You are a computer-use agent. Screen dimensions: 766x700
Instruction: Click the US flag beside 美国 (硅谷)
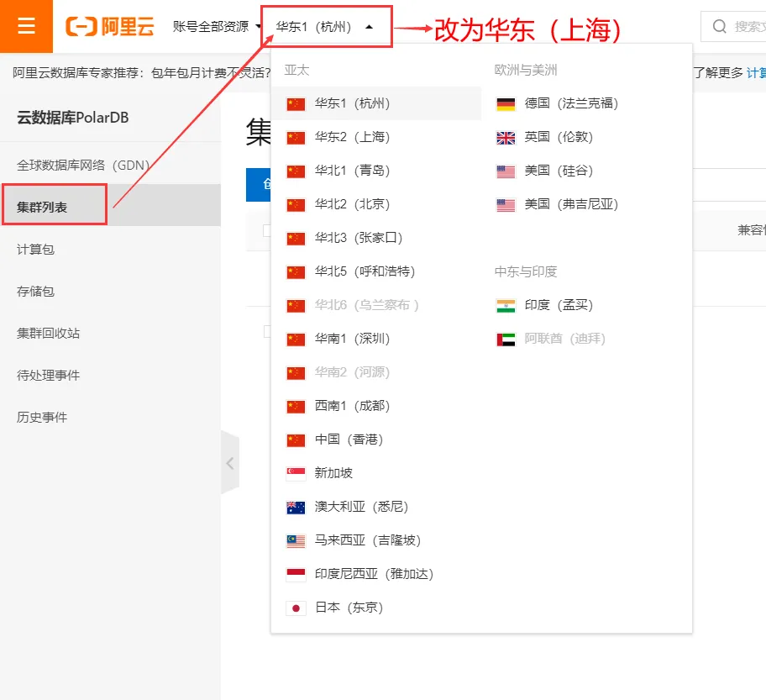coord(506,171)
